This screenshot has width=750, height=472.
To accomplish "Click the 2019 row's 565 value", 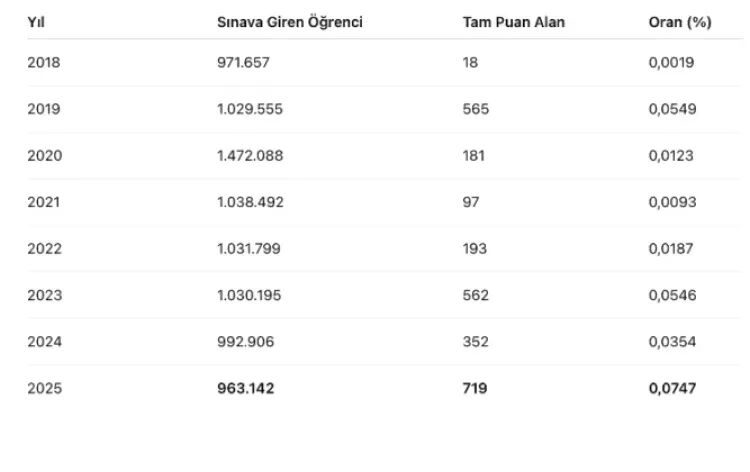I will click(476, 109).
